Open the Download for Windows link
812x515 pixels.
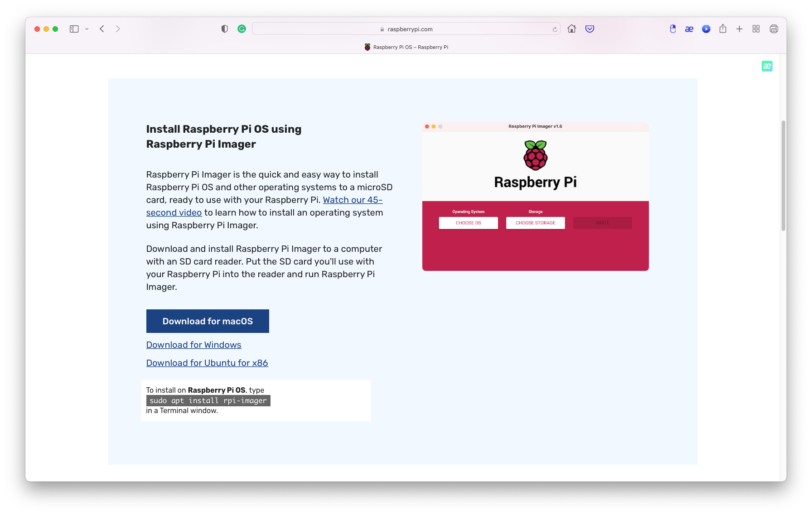(x=193, y=345)
